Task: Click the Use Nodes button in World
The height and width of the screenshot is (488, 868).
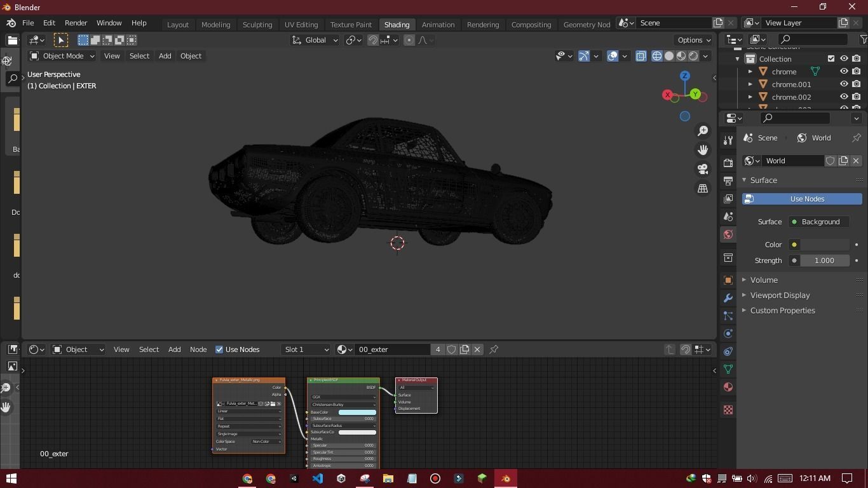Action: point(802,199)
